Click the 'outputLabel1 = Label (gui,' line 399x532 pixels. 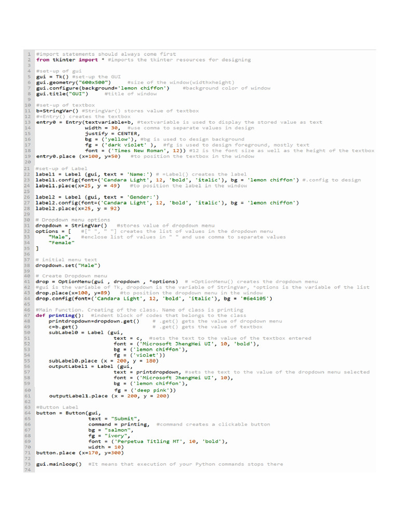90,366
